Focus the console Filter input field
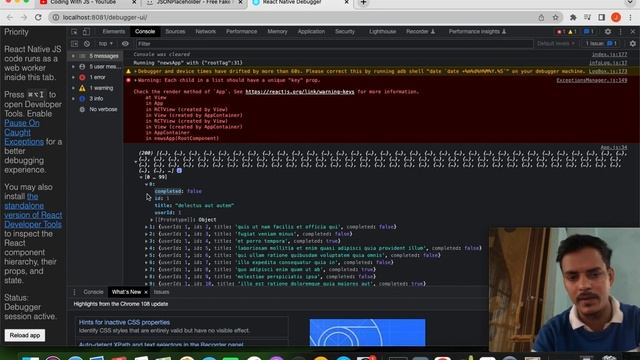This screenshot has height=360, width=640. tap(334, 44)
